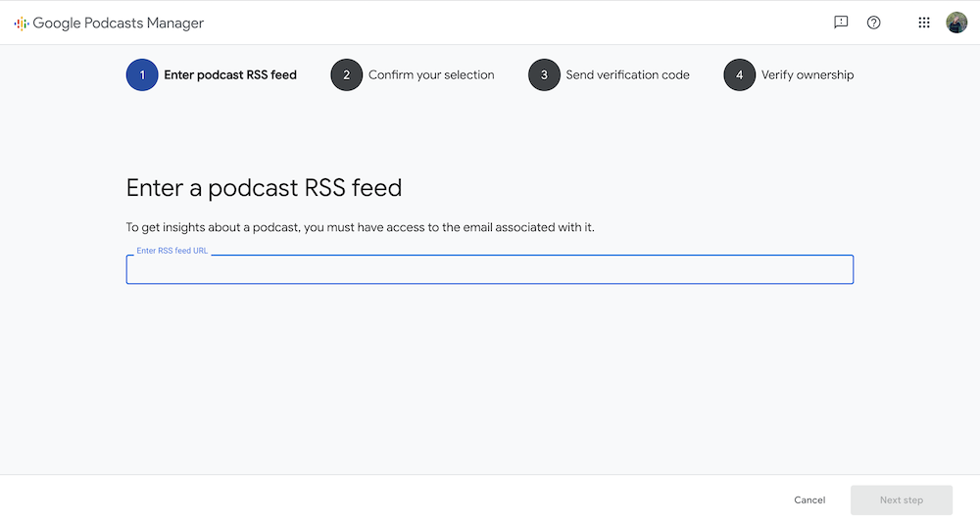Click the 'Verify ownership' step label
The width and height of the screenshot is (980, 522).
pyautogui.click(x=807, y=75)
